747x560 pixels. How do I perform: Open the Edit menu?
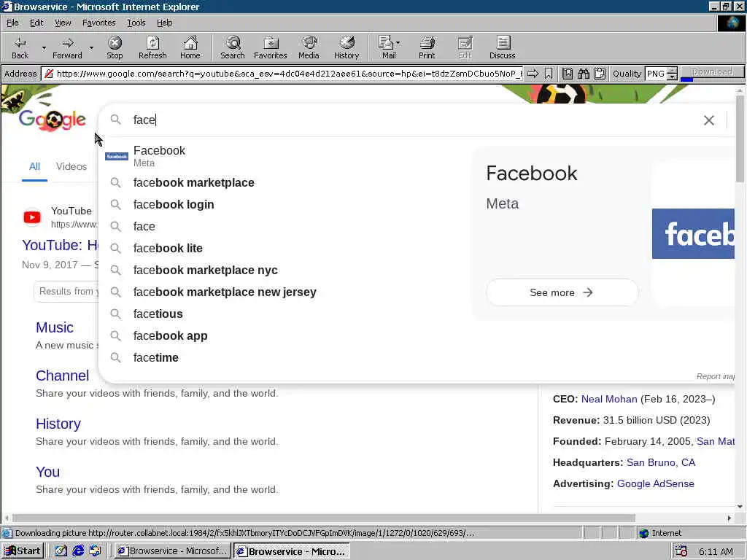pos(36,23)
